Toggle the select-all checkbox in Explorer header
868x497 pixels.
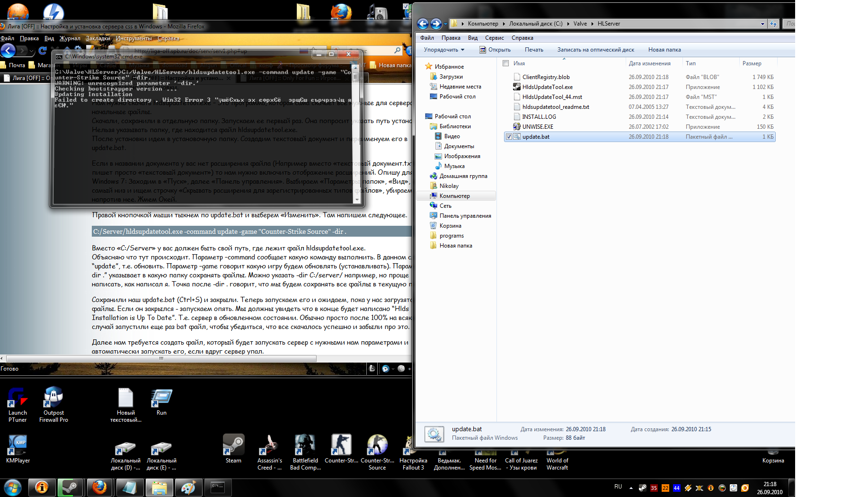pyautogui.click(x=505, y=63)
